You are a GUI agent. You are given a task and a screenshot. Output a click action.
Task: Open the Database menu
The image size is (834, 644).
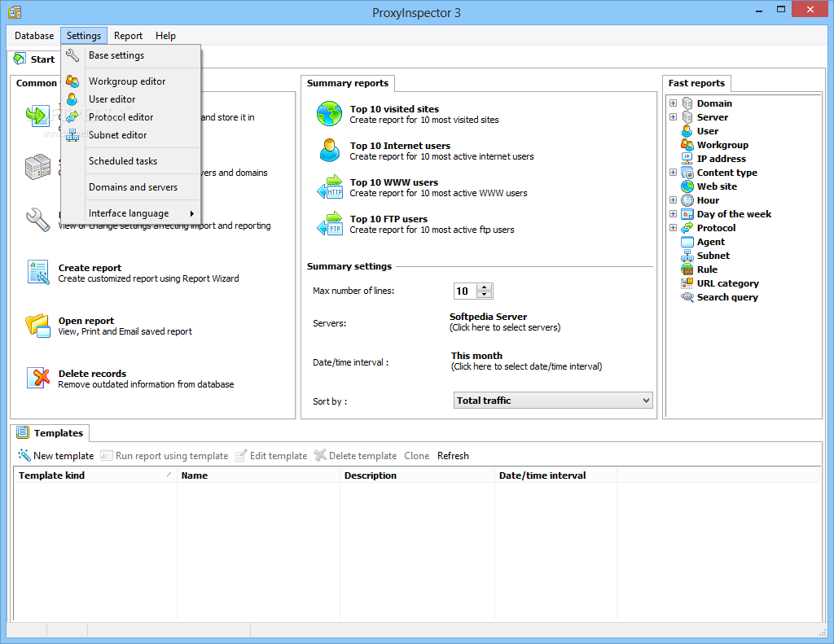coord(34,36)
